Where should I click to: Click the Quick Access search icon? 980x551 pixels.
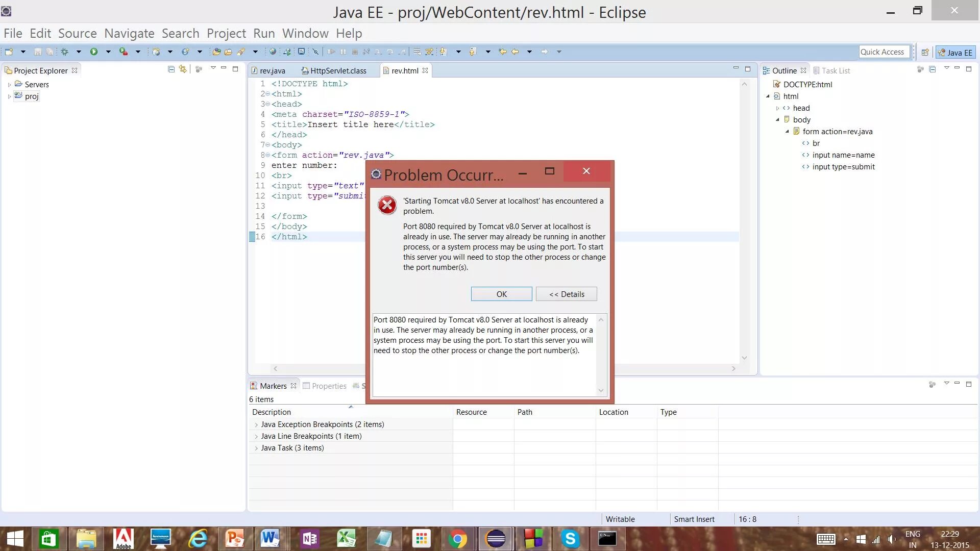[x=881, y=51]
